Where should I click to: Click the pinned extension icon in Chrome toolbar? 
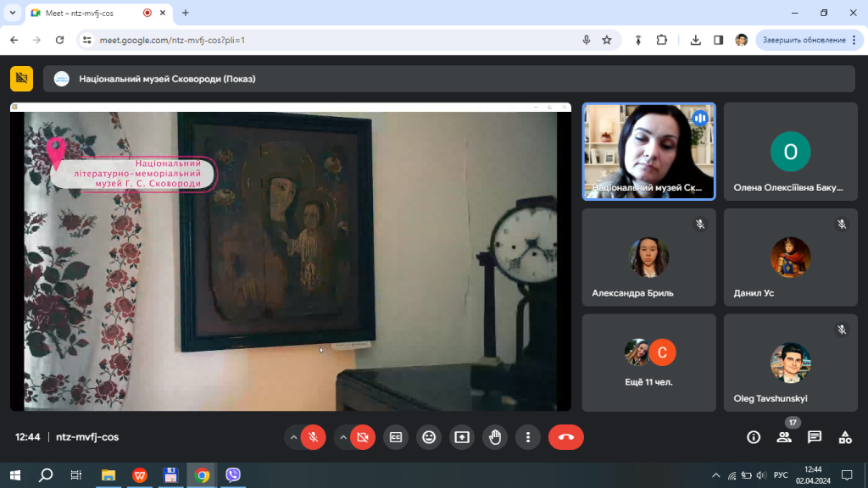coord(638,40)
